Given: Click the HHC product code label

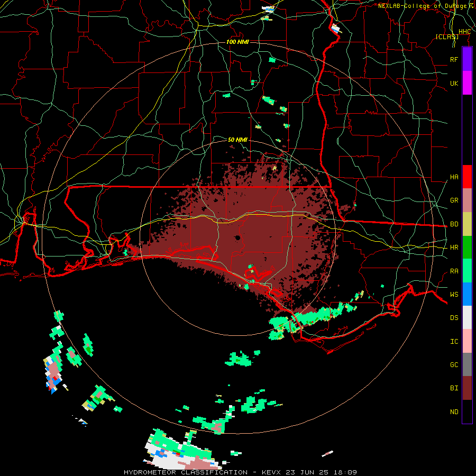Looking at the screenshot, I should (x=464, y=32).
